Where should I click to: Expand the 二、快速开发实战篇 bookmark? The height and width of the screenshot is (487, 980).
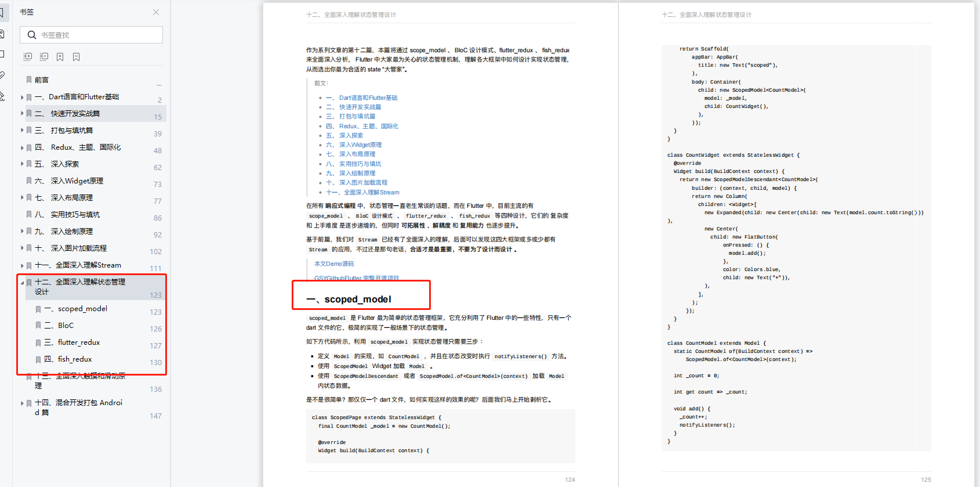(23, 114)
